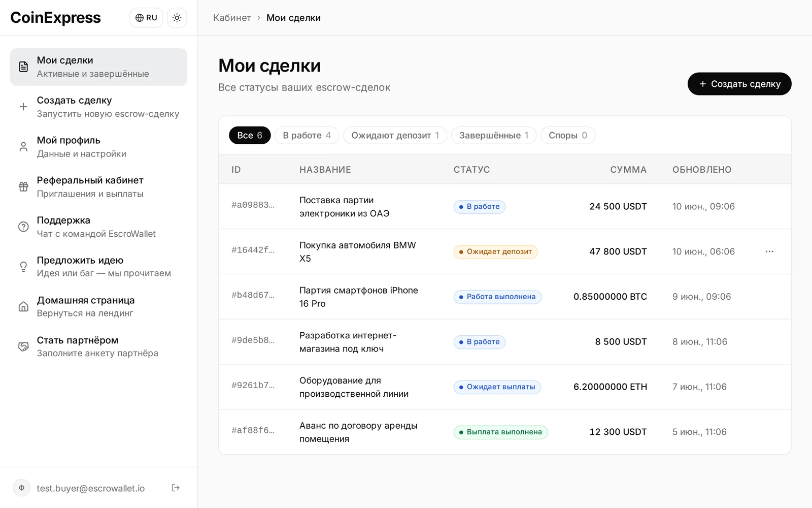Click deal ID #9de5b8…

click(x=253, y=340)
